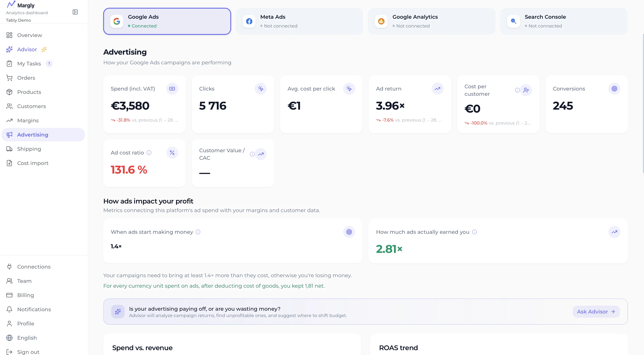Viewport: 644px width, 355px height.
Task: Click Sign out
Action: click(43, 351)
